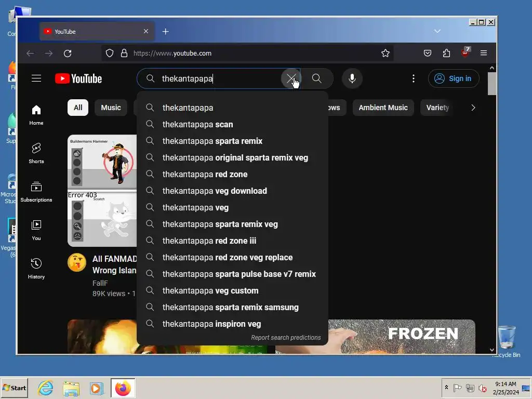Go back using Firefox back arrow
This screenshot has height=399, width=532.
(x=30, y=54)
